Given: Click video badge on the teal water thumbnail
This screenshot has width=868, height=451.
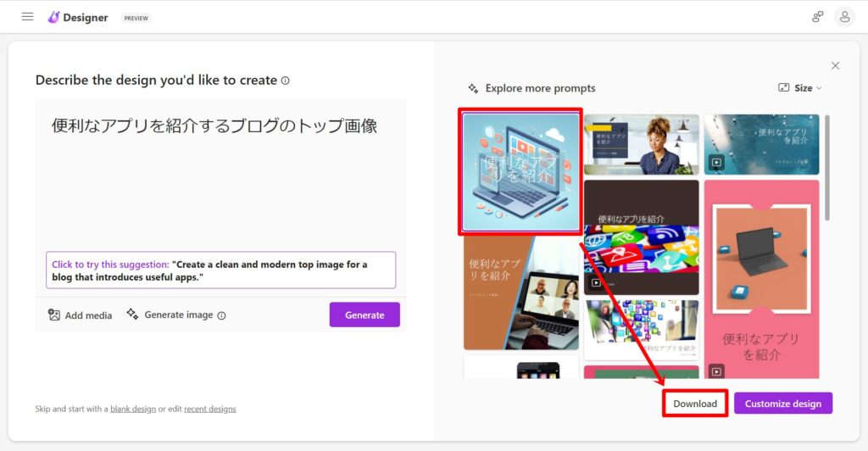Looking at the screenshot, I should pos(716,162).
